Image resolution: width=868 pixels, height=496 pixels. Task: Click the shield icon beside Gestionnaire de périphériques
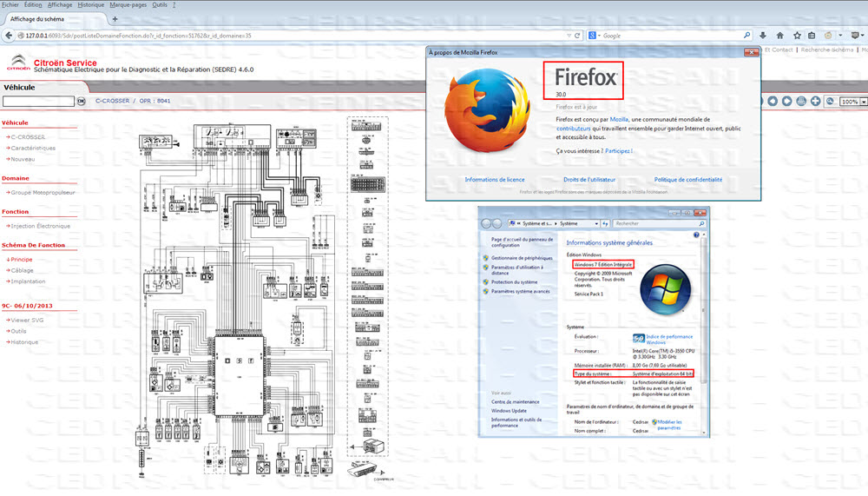coord(485,258)
